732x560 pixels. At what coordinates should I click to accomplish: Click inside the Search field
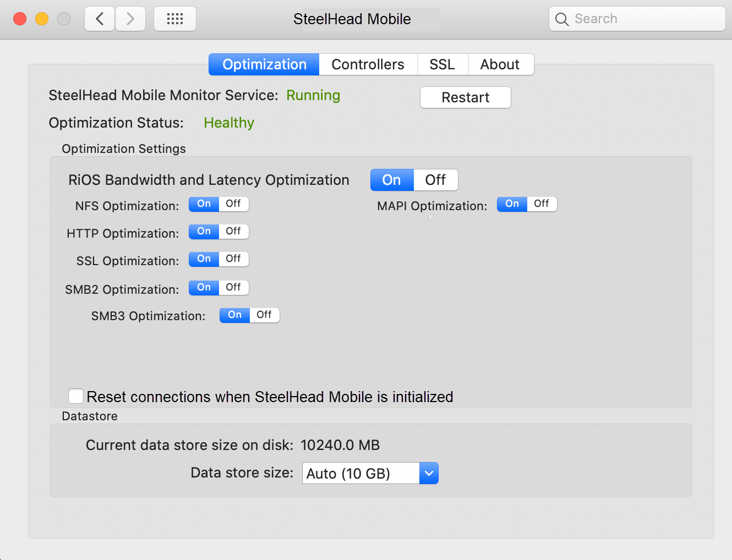(644, 19)
